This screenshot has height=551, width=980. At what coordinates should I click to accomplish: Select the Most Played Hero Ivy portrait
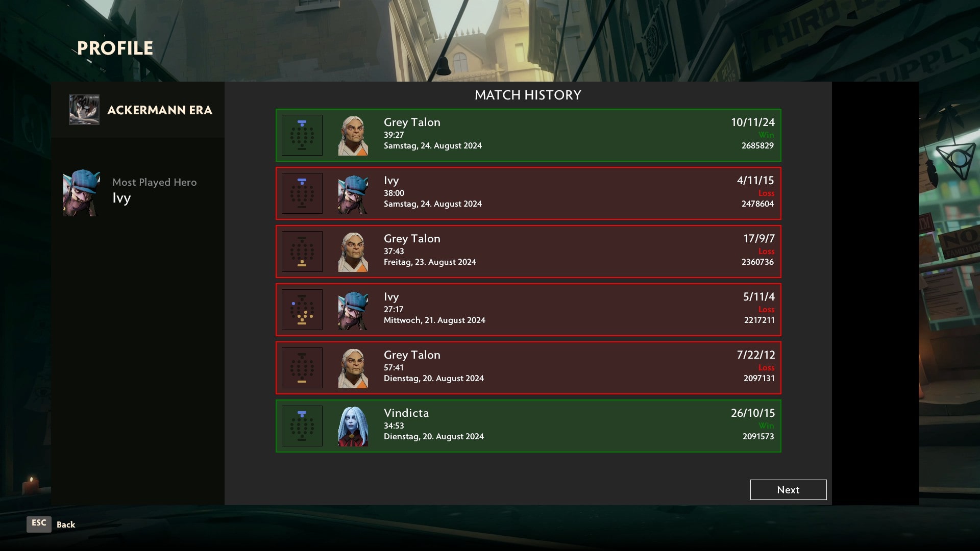coord(81,193)
